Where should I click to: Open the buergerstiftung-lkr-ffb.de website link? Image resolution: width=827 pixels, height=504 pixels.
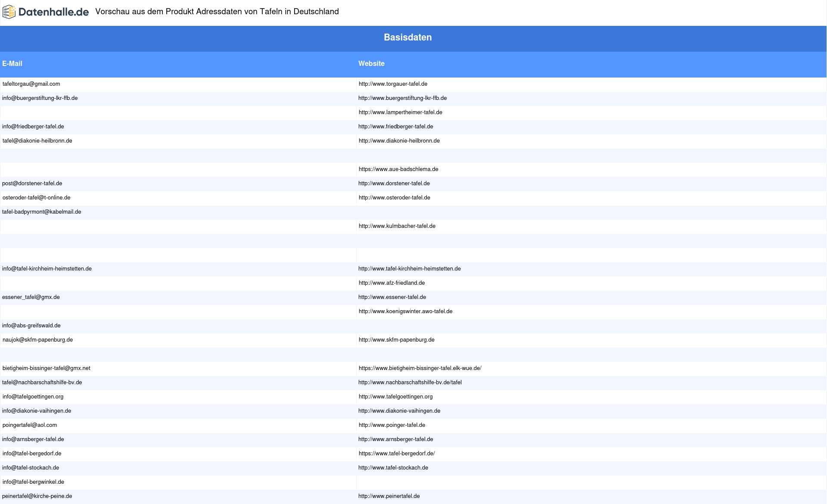pyautogui.click(x=402, y=98)
